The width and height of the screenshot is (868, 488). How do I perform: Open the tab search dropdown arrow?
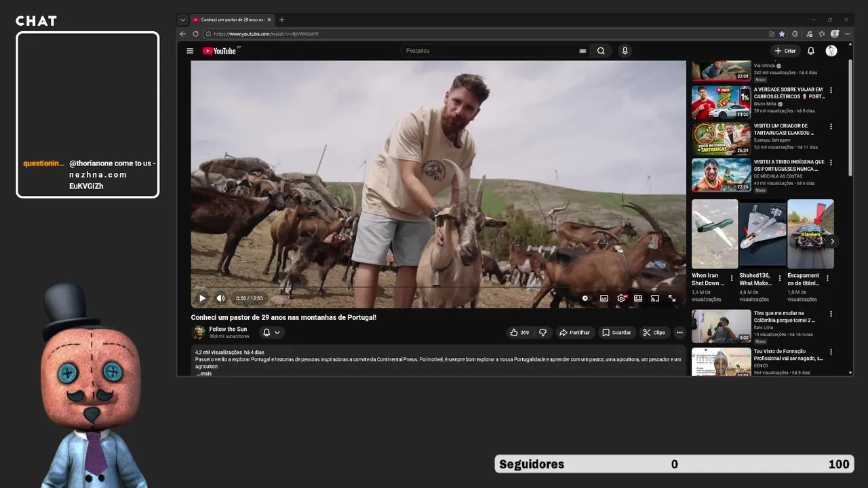click(182, 20)
